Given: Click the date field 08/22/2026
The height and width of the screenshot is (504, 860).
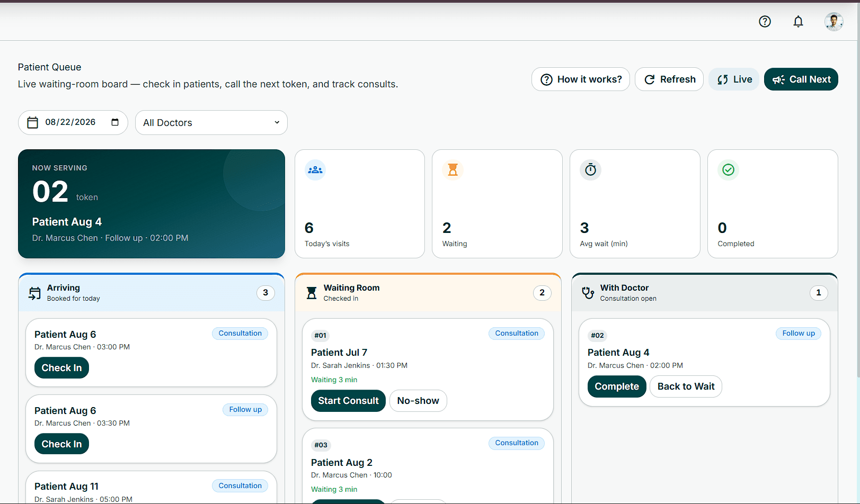Looking at the screenshot, I should 73,122.
